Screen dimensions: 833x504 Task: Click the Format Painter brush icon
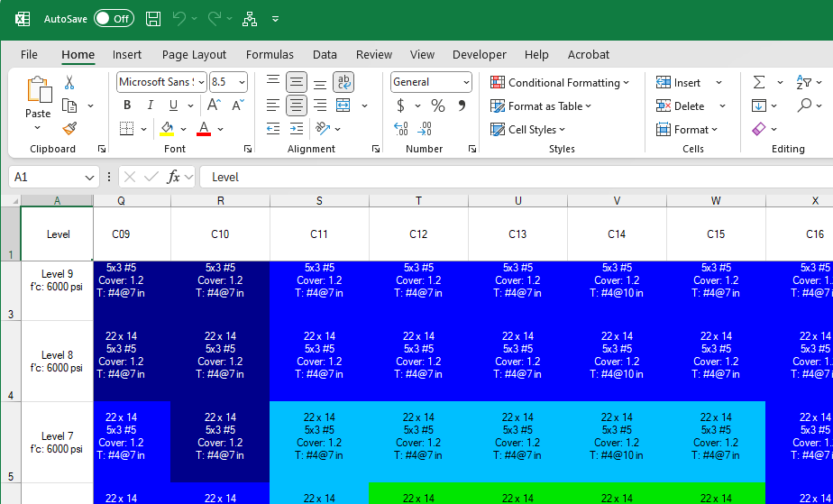coord(69,129)
